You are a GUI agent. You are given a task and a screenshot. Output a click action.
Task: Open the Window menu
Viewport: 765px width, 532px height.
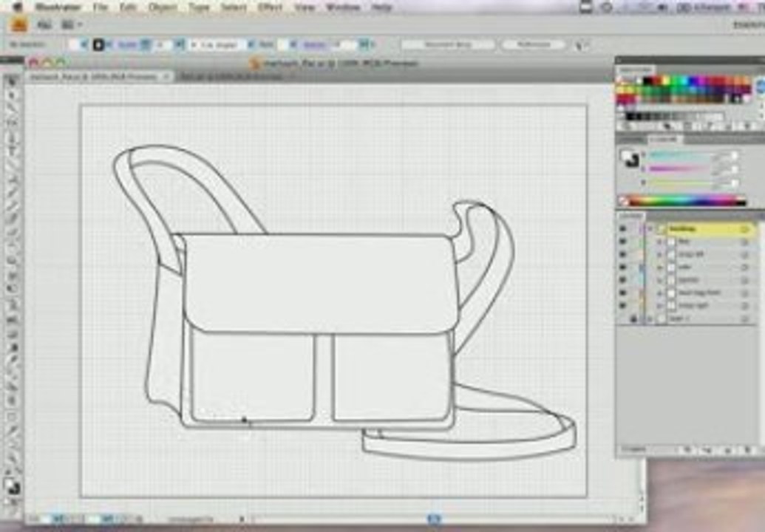(342, 7)
